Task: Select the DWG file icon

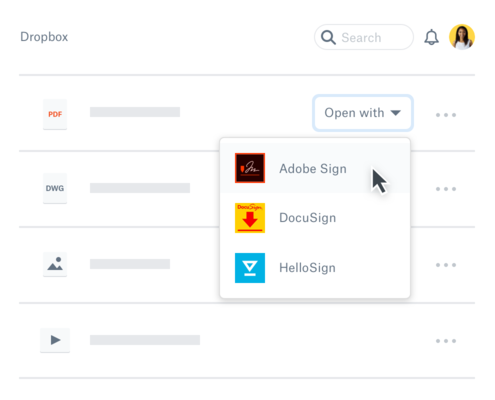Action: click(55, 188)
